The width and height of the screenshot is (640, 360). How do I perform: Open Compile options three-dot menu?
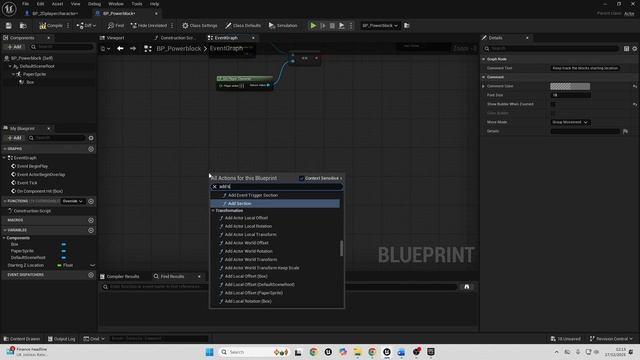[68, 26]
